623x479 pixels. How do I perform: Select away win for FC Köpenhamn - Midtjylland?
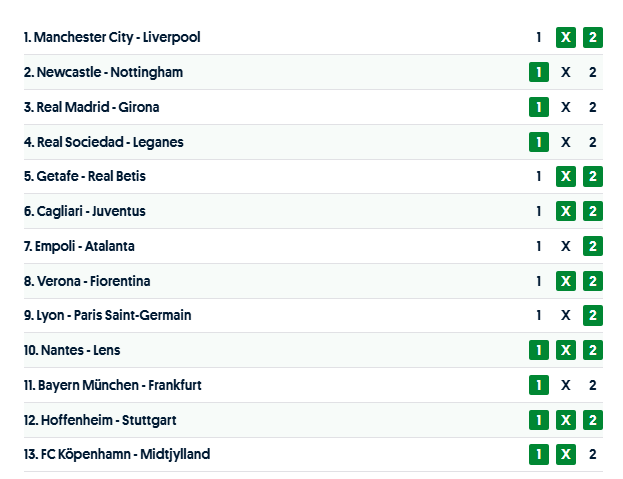click(593, 454)
